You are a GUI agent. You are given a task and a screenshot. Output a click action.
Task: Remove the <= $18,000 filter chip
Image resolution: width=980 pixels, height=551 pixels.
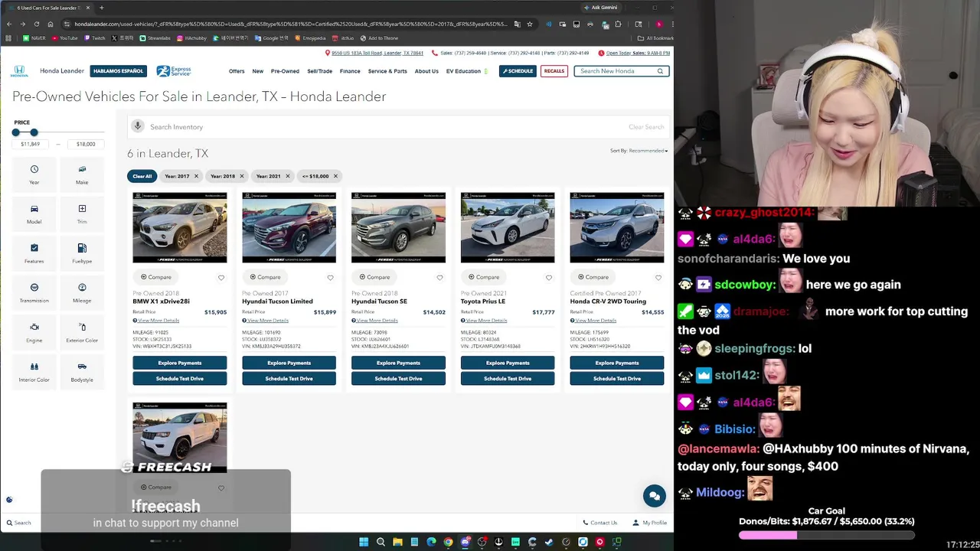335,176
